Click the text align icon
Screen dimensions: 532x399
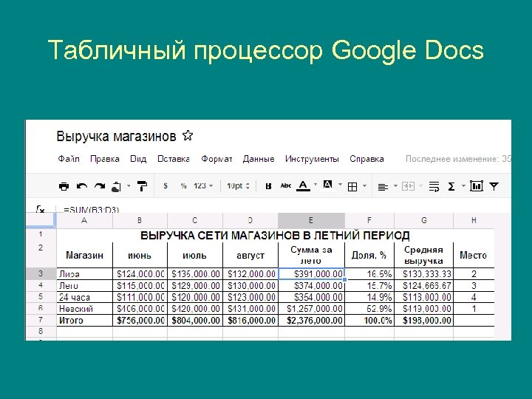383,187
